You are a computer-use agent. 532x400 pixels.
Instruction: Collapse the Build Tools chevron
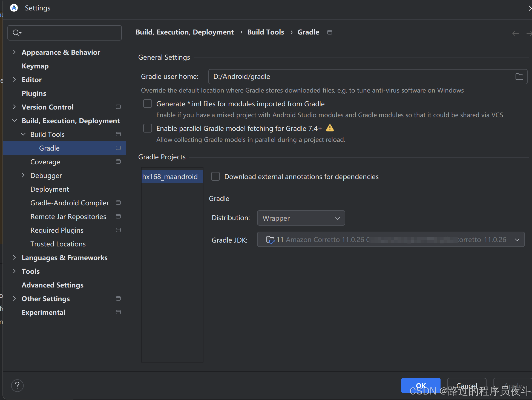click(23, 134)
